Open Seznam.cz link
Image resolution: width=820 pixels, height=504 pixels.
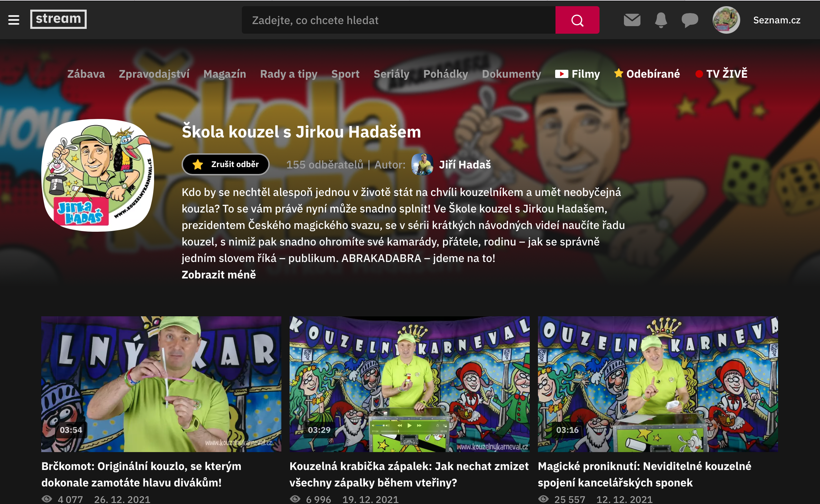[777, 20]
